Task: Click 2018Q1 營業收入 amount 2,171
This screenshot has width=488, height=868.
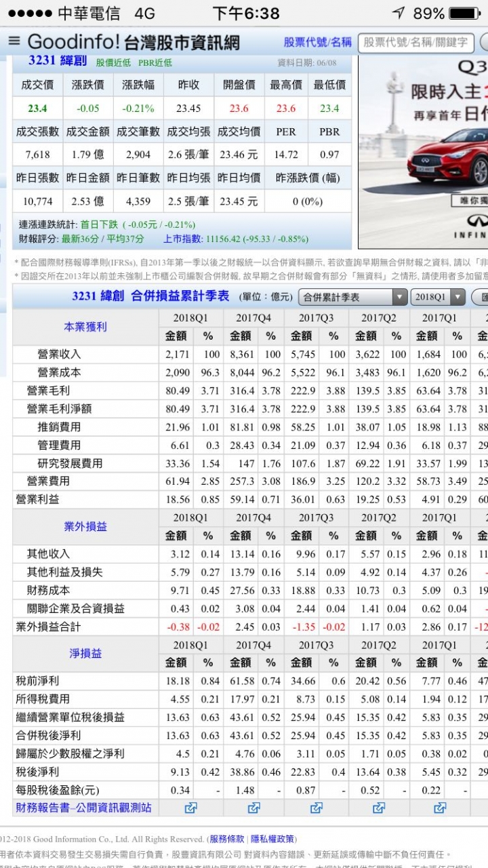Action: [178, 355]
